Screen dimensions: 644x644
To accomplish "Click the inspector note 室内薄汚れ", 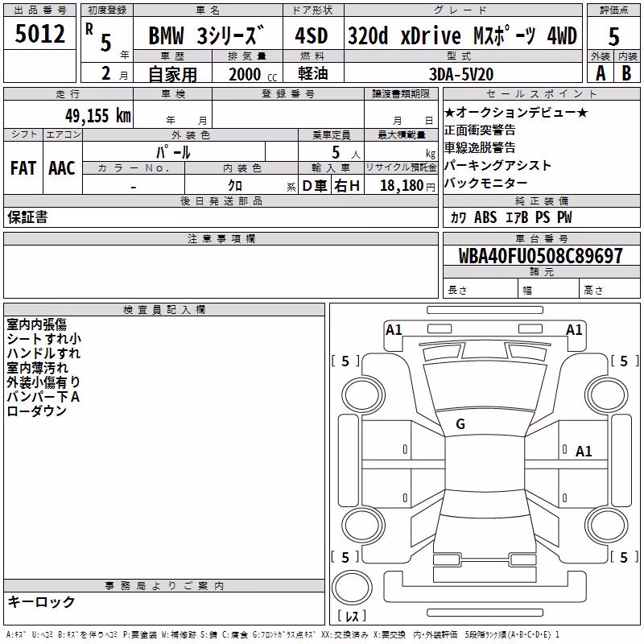I will [37, 368].
